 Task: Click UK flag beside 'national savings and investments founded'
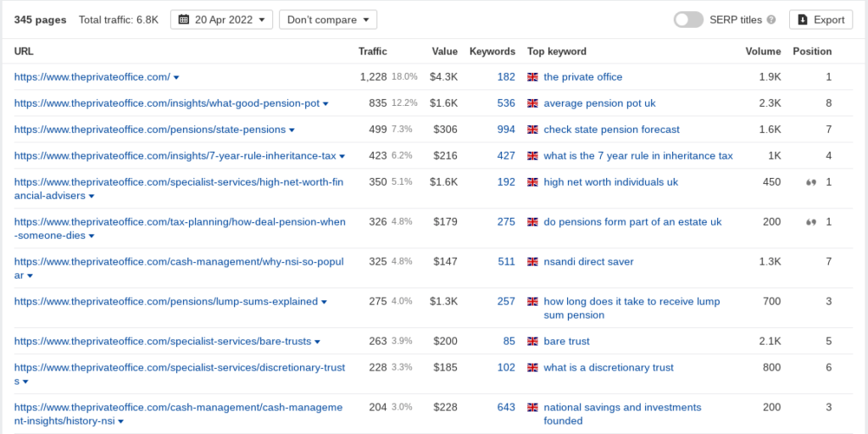[532, 408]
